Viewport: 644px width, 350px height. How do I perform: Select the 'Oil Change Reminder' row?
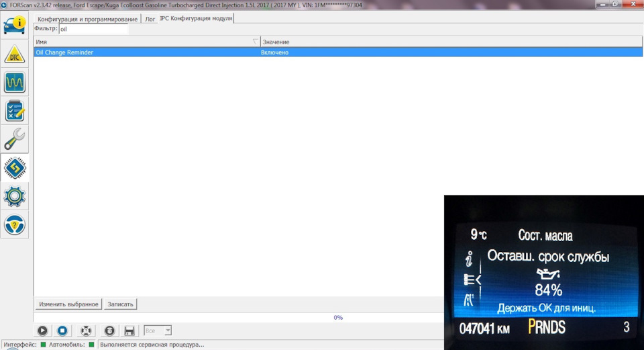338,52
